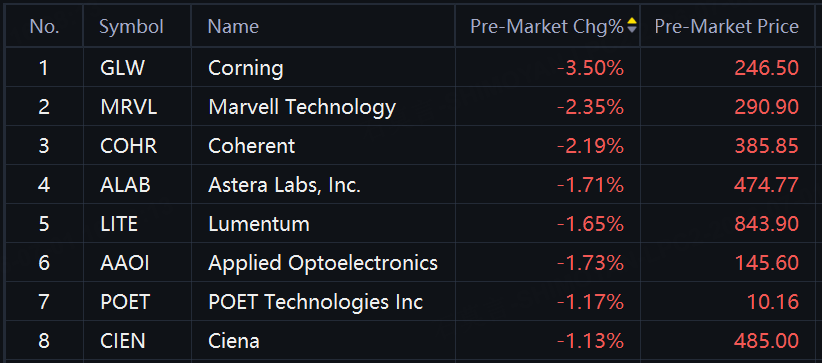The height and width of the screenshot is (363, 822).
Task: Sort by Pre-Market Chg% arrow icon
Action: coord(632,25)
